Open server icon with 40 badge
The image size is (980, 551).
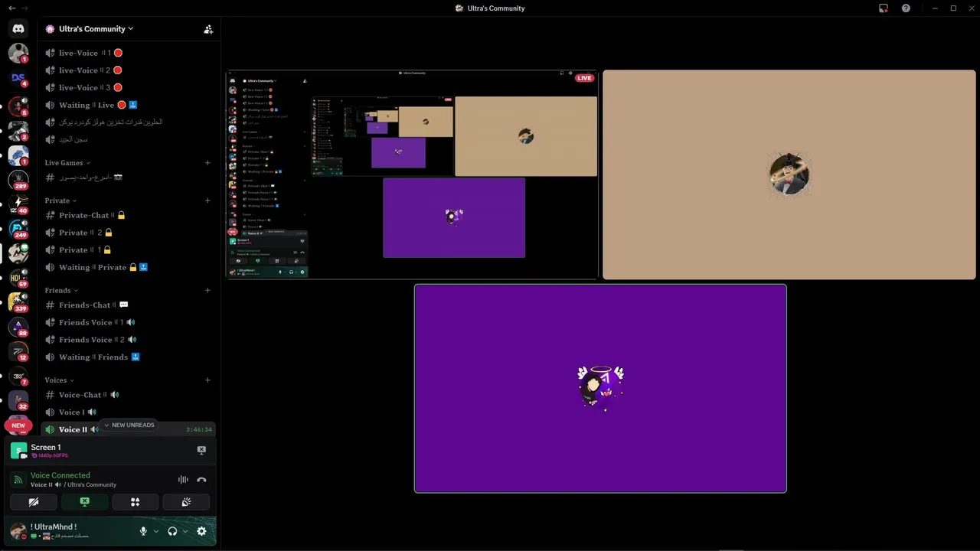click(18, 204)
